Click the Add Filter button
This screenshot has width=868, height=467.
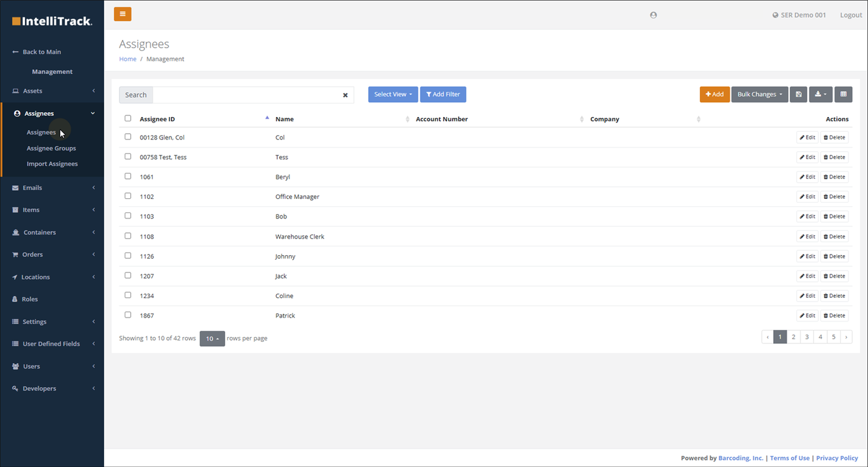point(443,94)
